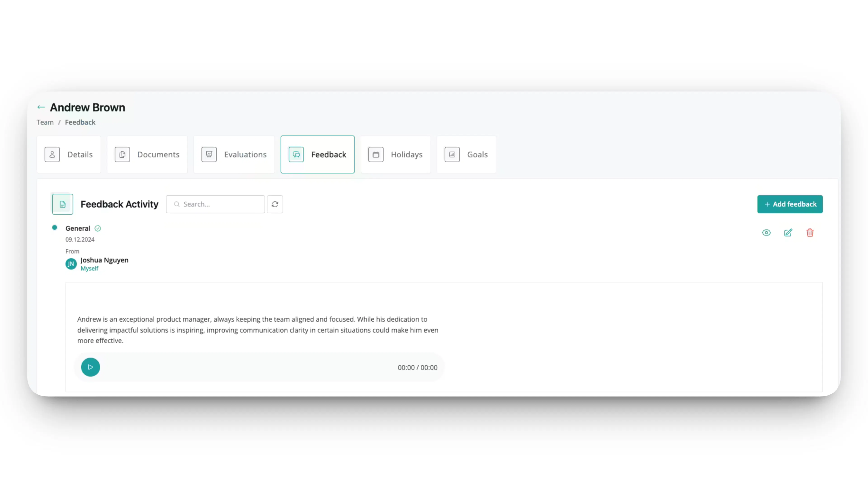Click the back arrow beside Andrew Brown
This screenshot has height=488, width=868.
point(41,107)
